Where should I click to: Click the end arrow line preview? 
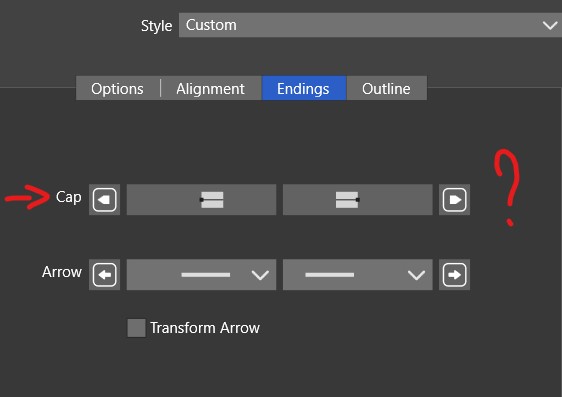(330, 275)
